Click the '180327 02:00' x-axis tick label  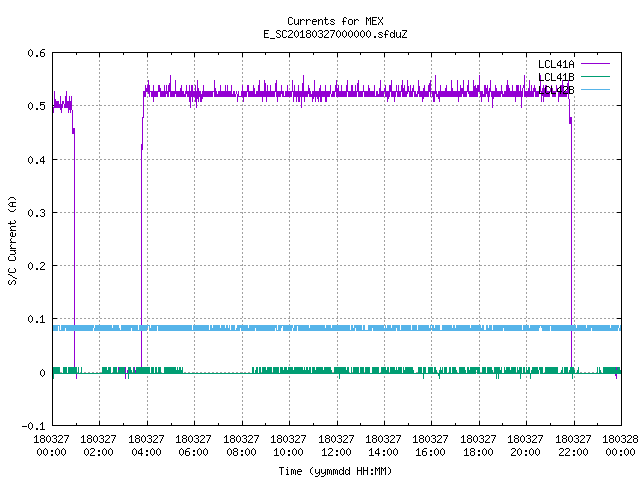[98, 445]
